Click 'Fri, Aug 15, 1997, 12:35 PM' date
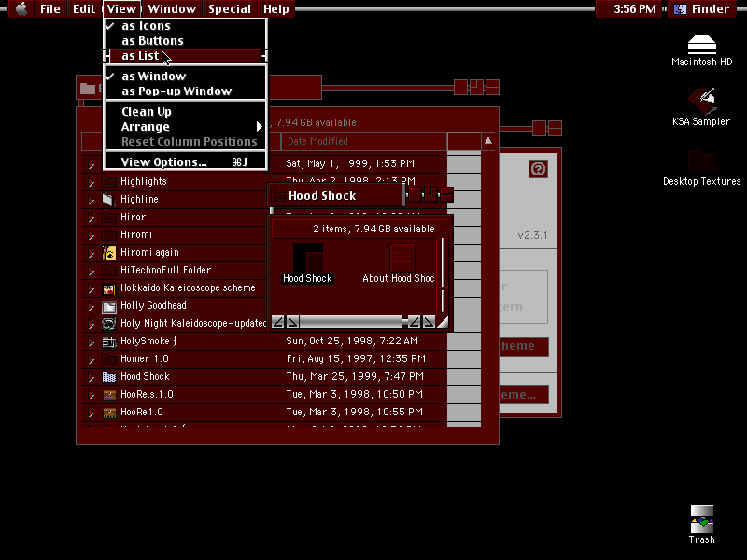The height and width of the screenshot is (560, 747). coord(356,358)
